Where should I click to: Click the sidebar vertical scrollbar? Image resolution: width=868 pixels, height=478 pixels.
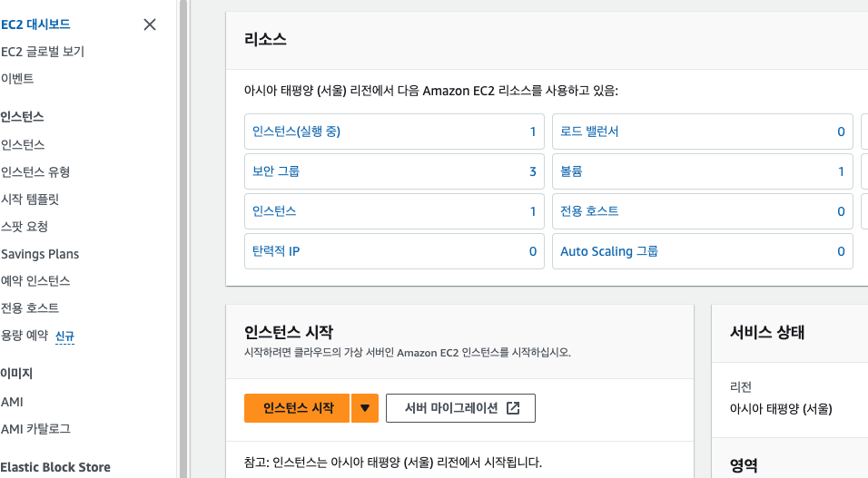[183, 239]
